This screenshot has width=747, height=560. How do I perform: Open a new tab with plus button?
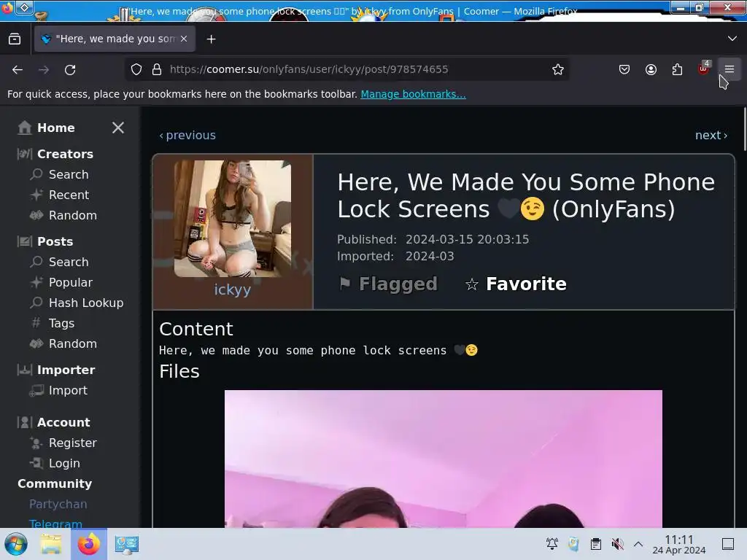[211, 39]
